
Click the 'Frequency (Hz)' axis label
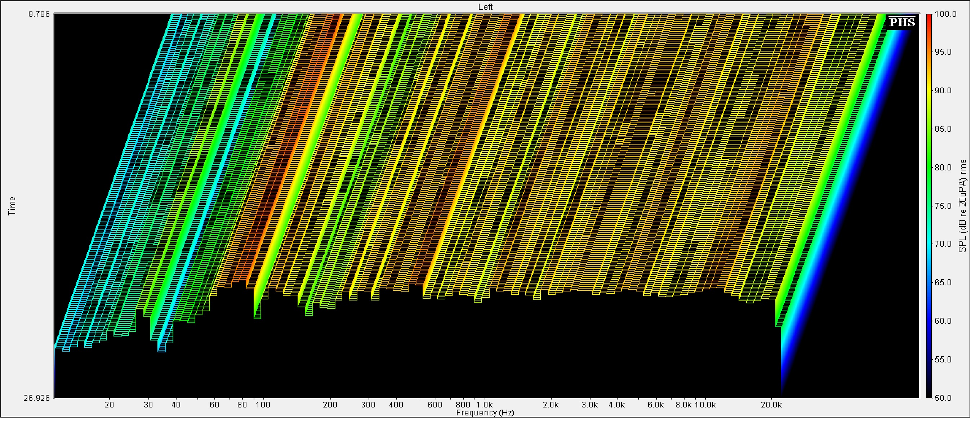[485, 413]
